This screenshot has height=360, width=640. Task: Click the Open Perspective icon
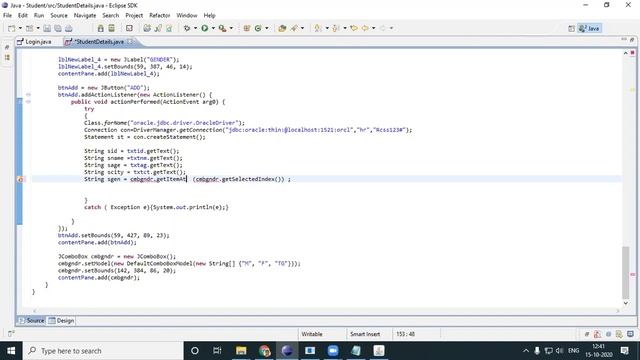[x=571, y=28]
